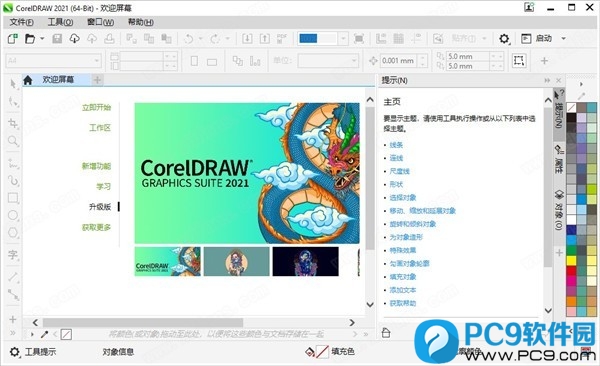The height and width of the screenshot is (366, 600).
Task: Click the New document icon
Action: (13, 39)
